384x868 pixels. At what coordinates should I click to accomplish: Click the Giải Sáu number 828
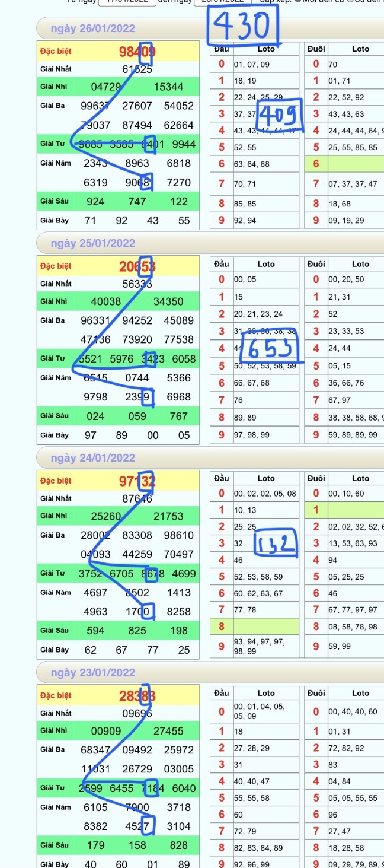[x=178, y=845]
